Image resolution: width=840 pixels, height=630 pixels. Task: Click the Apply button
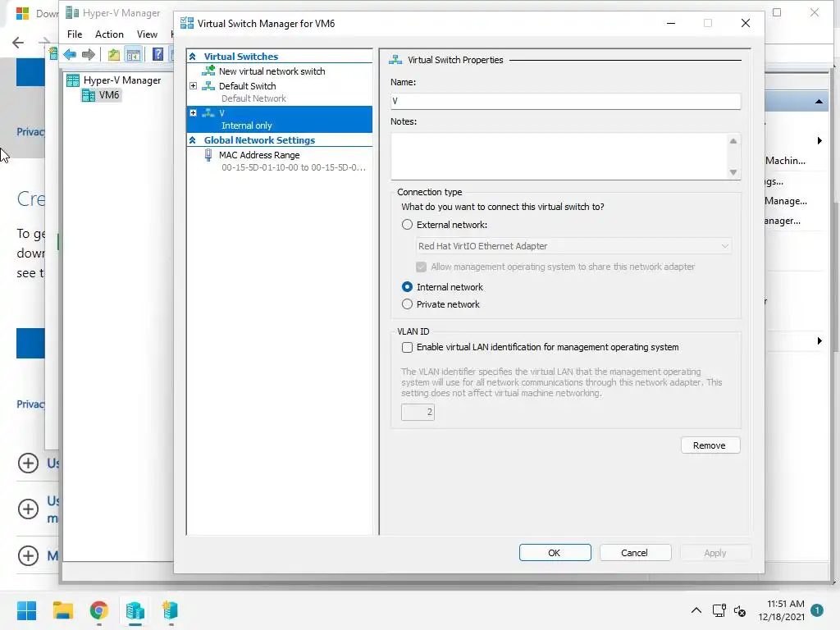click(715, 552)
